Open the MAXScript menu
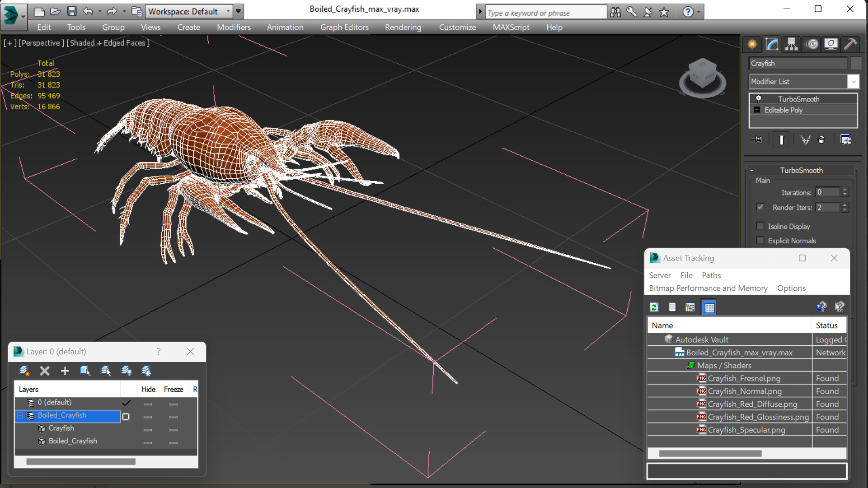Image resolution: width=868 pixels, height=488 pixels. (511, 27)
